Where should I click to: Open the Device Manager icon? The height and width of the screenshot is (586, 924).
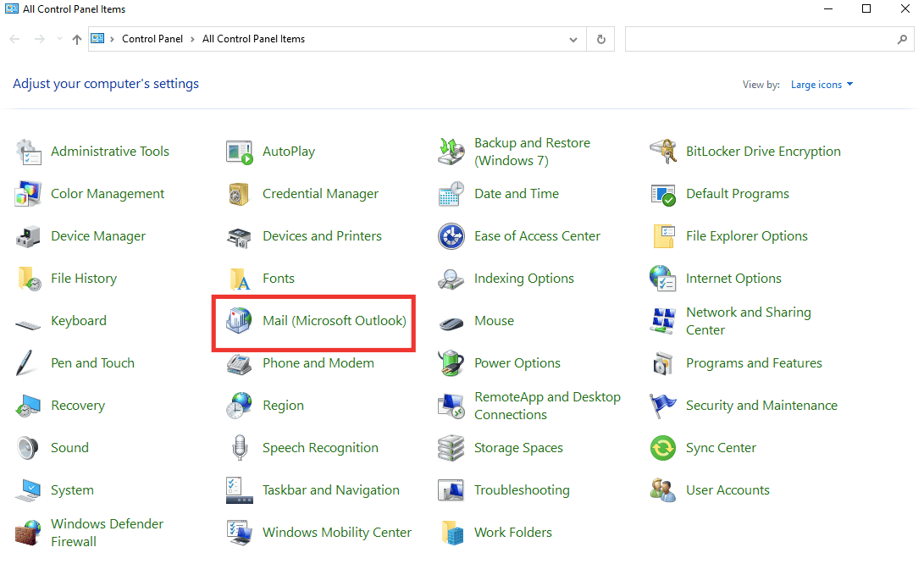coord(28,237)
